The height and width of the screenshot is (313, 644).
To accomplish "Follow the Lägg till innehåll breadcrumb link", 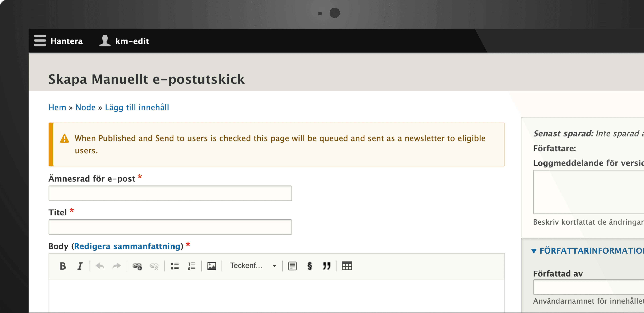I will (x=137, y=107).
